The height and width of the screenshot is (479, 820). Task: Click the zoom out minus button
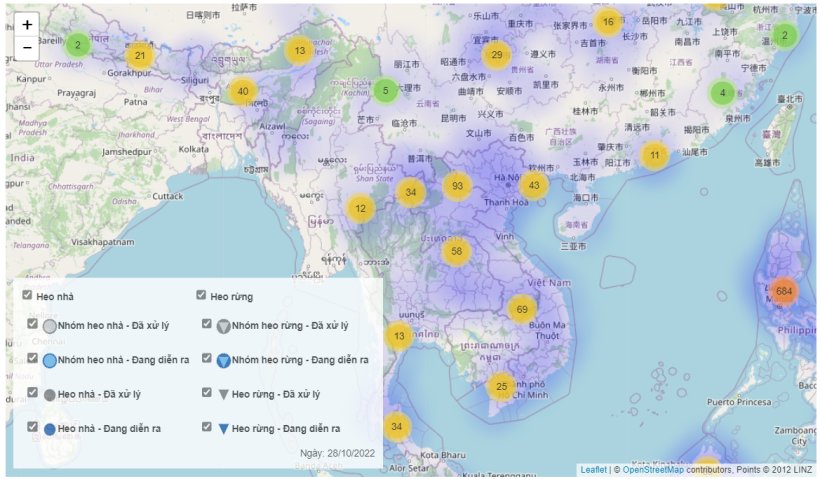pyautogui.click(x=27, y=47)
